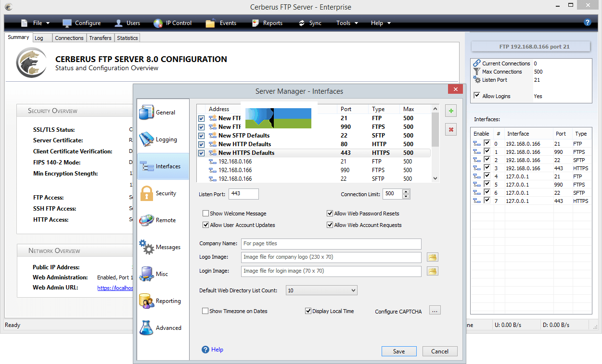Open Users from the main toolbar
This screenshot has height=364, width=602.
[127, 23]
